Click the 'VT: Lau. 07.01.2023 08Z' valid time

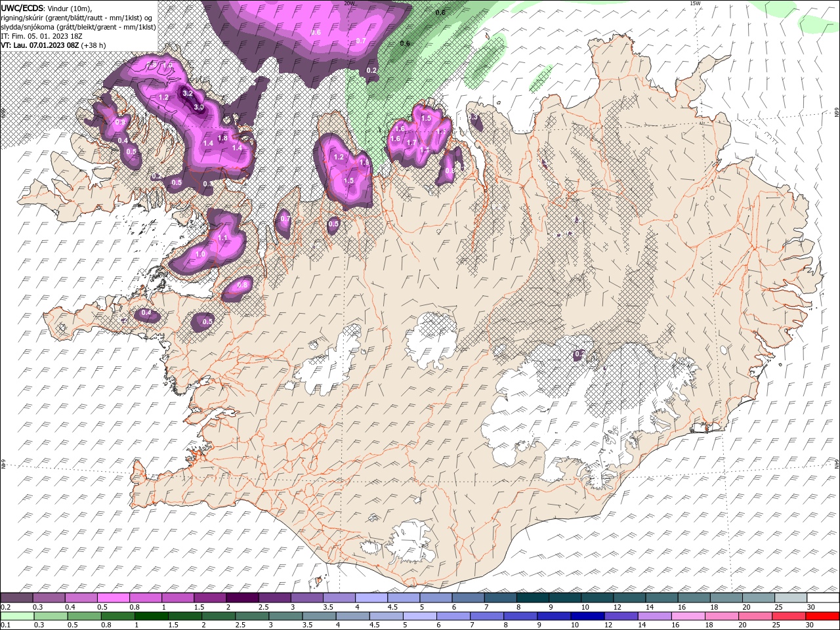pos(40,45)
